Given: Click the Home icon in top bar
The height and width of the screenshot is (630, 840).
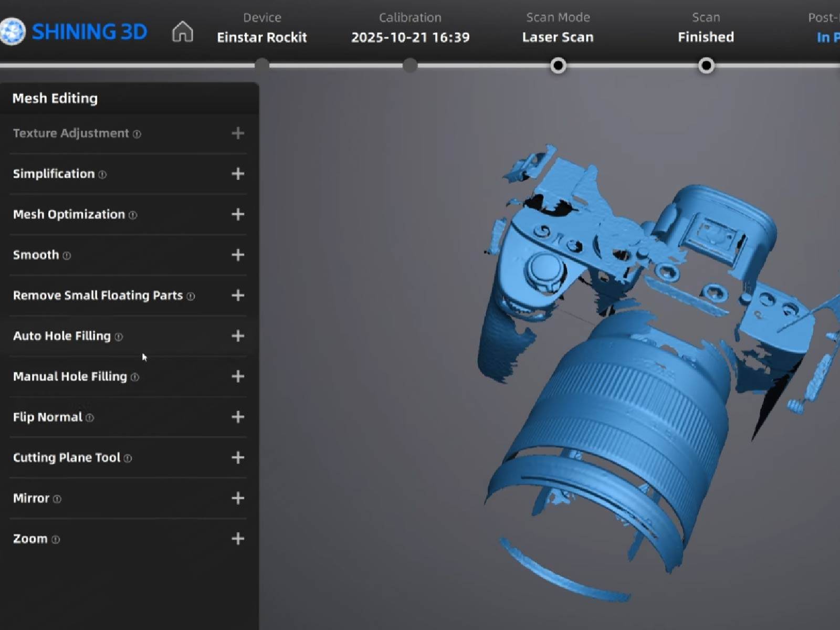Looking at the screenshot, I should [182, 31].
